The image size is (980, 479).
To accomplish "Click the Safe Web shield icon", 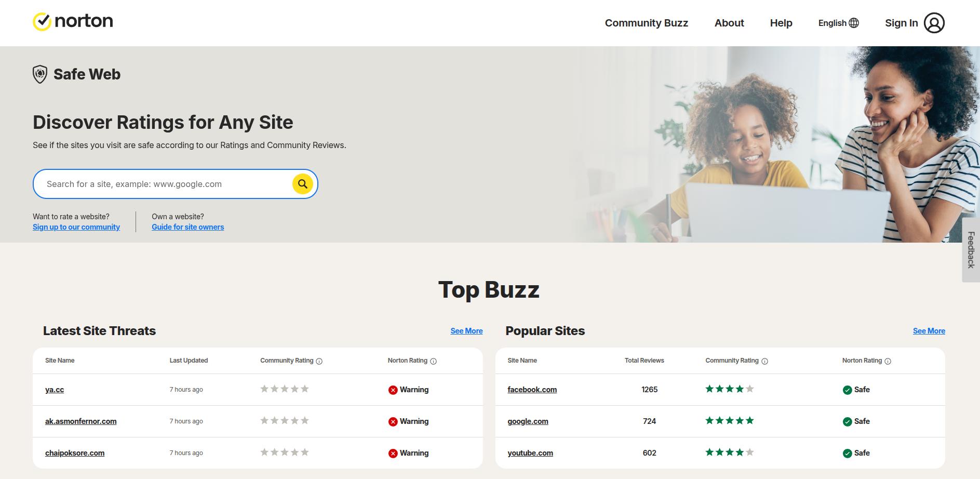I will tap(39, 73).
